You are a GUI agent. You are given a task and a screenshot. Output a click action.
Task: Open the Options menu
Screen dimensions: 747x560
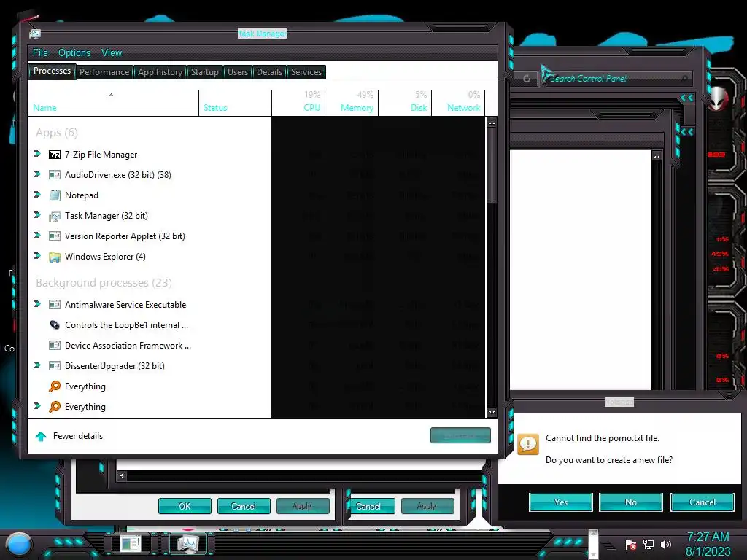74,52
